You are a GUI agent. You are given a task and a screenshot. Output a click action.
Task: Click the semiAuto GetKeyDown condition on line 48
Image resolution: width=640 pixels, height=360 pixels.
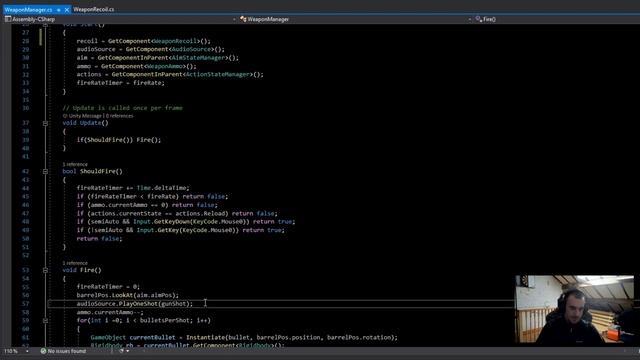click(186, 222)
